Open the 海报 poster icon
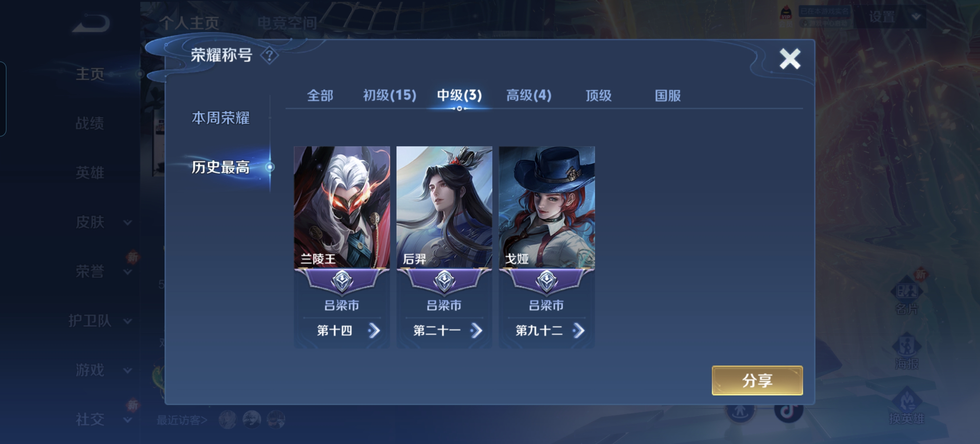The image size is (980, 444). [x=907, y=350]
